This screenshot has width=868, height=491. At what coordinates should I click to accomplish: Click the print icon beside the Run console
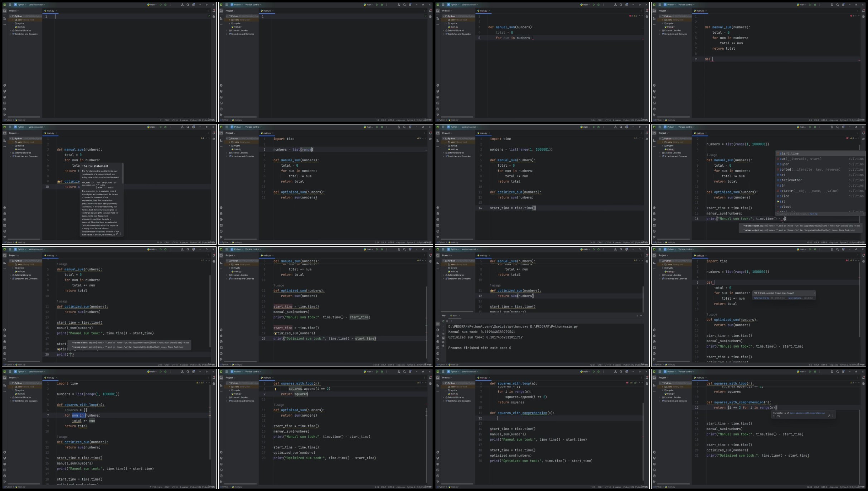[x=443, y=342]
